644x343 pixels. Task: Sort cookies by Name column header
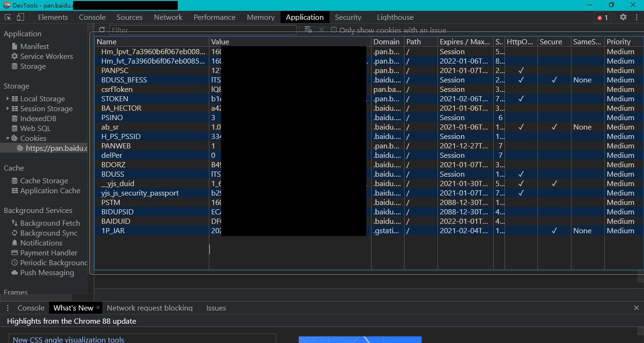(152, 41)
